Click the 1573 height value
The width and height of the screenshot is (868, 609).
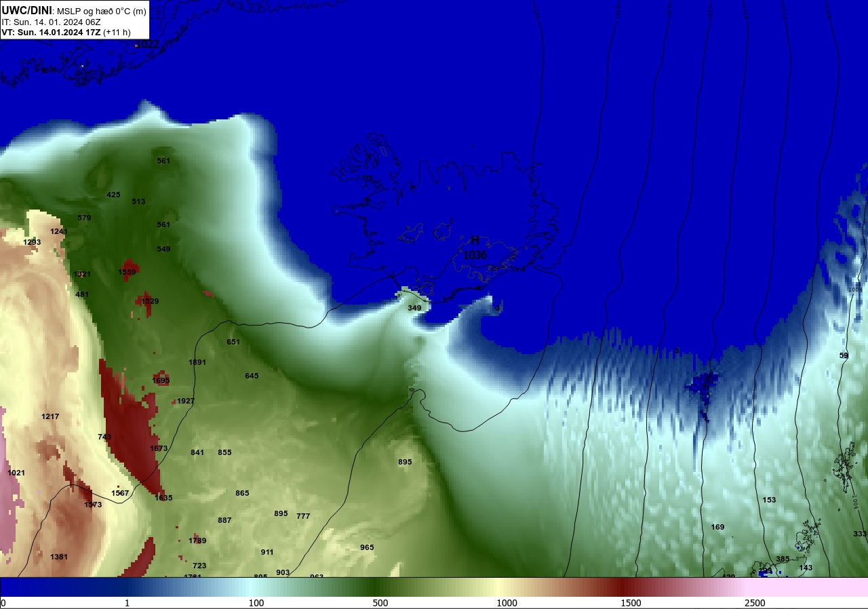(x=93, y=505)
